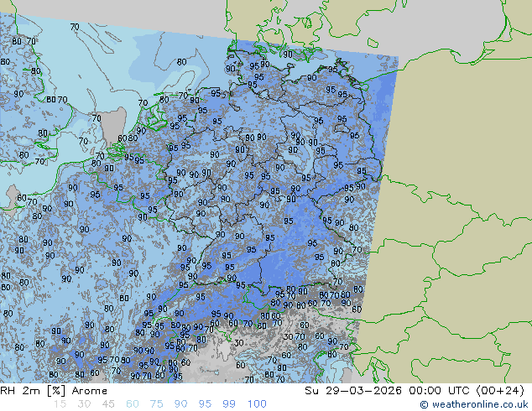Screen dimensions: 532x411
Task: Select the legend value 45
Action: 108,404
